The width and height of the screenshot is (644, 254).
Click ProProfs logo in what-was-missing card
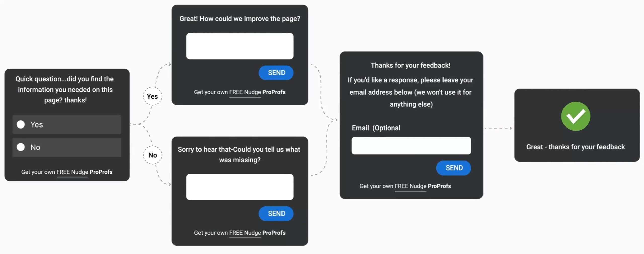(x=274, y=233)
